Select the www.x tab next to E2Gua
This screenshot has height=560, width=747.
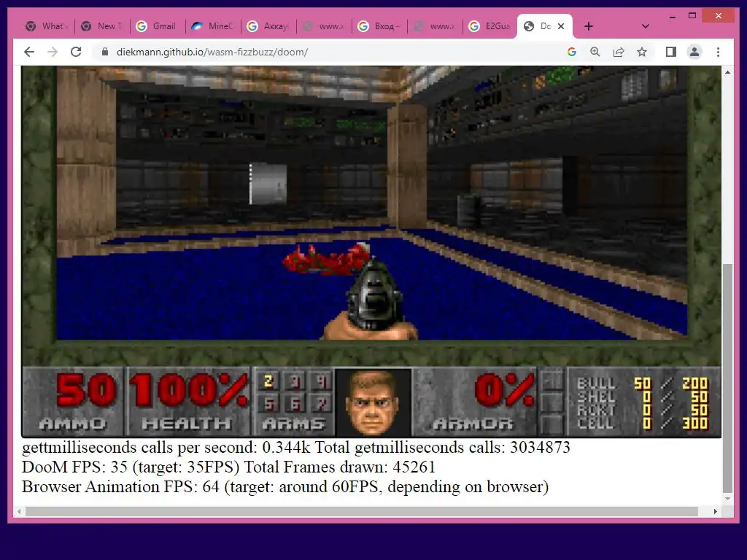click(x=435, y=26)
